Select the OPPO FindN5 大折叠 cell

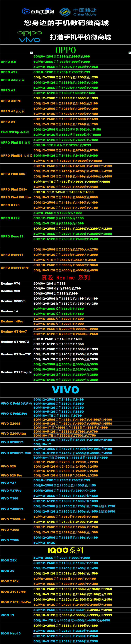tap(17, 156)
